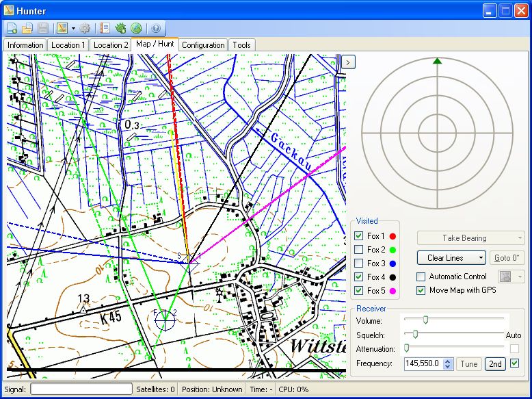
Task: Open the Location 1 tab
Action: 68,45
